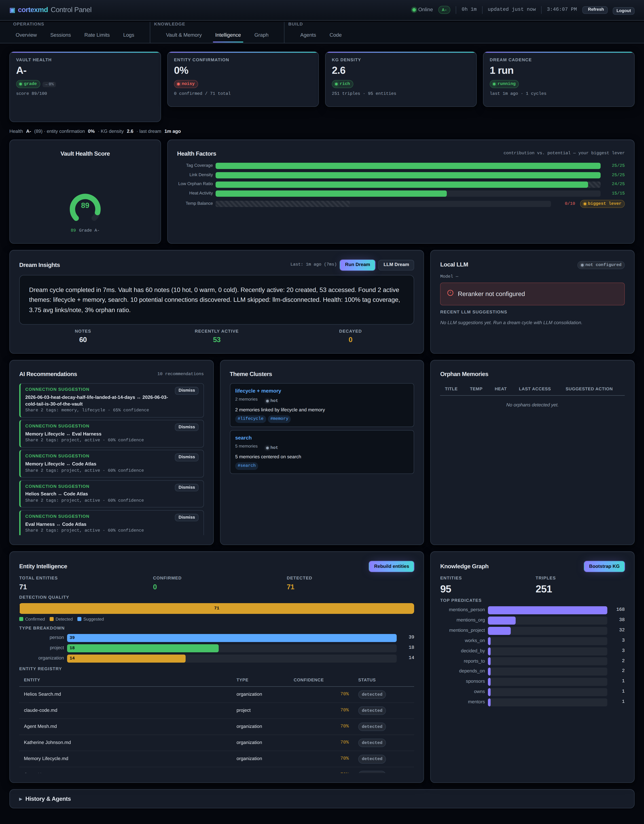This screenshot has height=824, width=644.
Task: Click the Detected legend swatch
Action: pyautogui.click(x=51, y=619)
